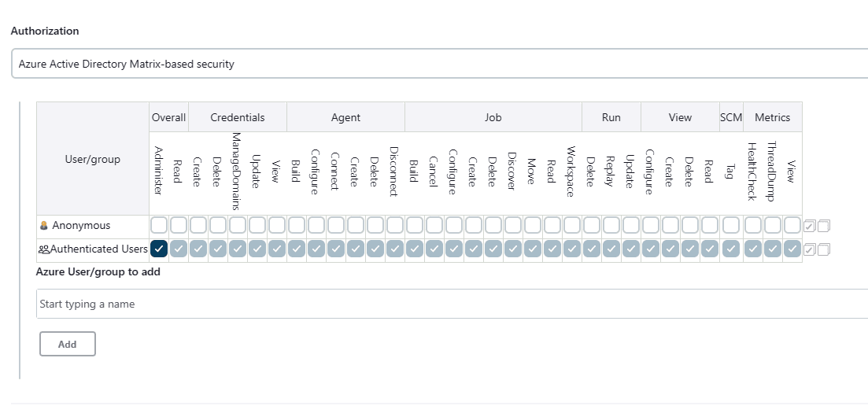Viewport: 868px width, 417px height.
Task: Click the Anonymous user icon
Action: click(x=44, y=225)
